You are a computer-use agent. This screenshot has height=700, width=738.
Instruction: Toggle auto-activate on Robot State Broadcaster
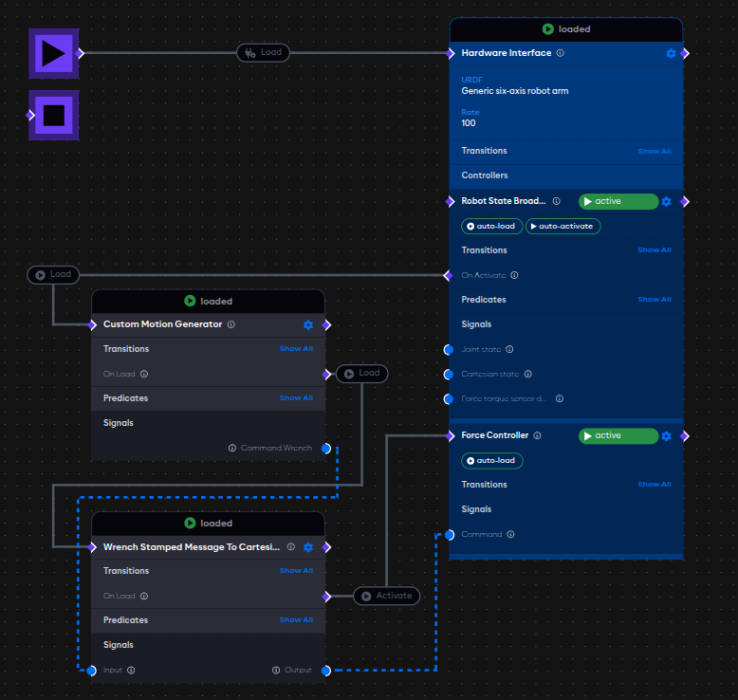[x=563, y=226]
